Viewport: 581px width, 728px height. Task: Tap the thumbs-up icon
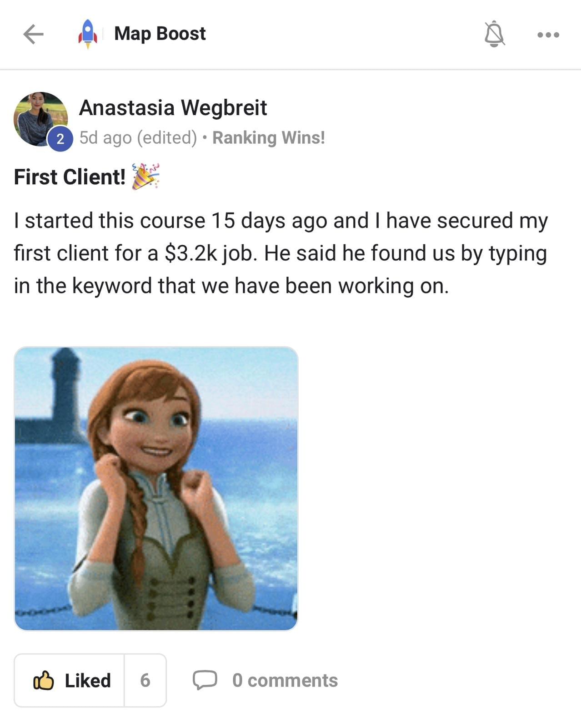tap(44, 680)
